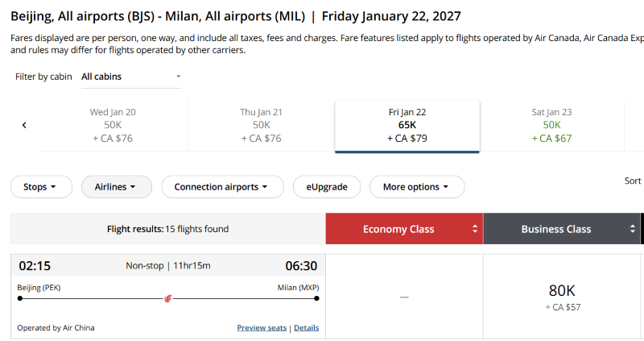Select the Fri Jan 22 date tab
Screen dimensions: 644x341
tap(407, 125)
